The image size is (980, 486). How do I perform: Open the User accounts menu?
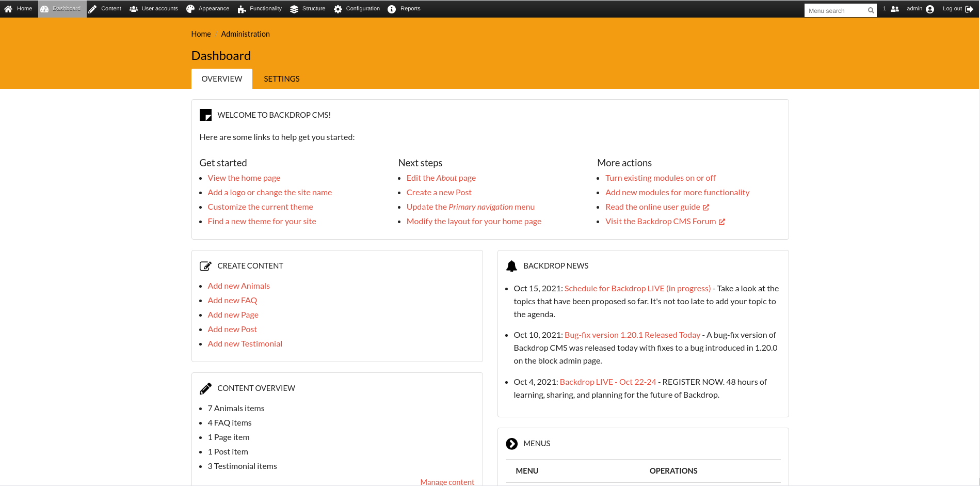pyautogui.click(x=160, y=9)
